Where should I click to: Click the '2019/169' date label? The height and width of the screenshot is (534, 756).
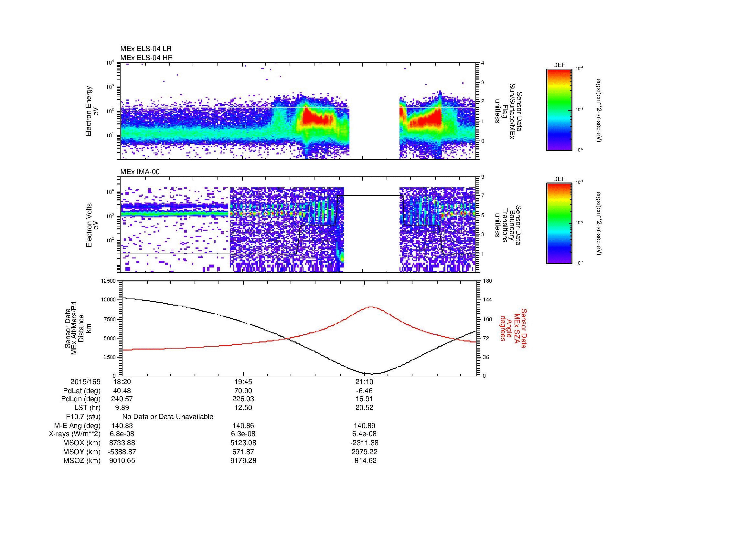coord(86,382)
